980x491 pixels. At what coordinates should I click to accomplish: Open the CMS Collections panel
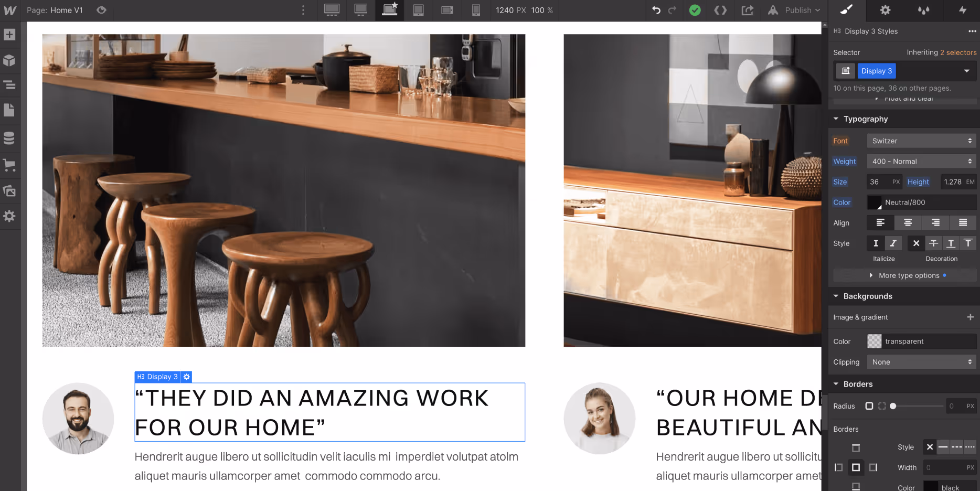point(9,138)
